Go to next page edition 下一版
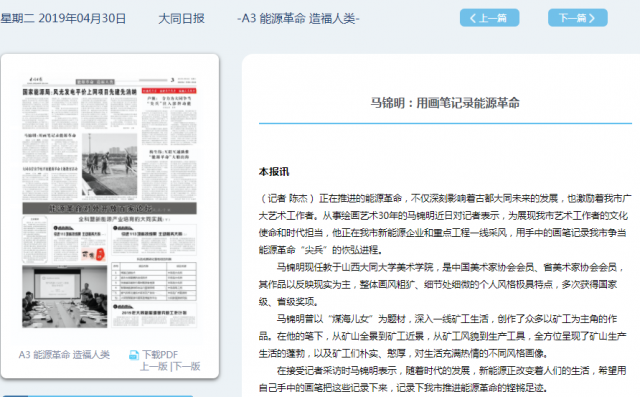640x397 pixels. (187, 366)
